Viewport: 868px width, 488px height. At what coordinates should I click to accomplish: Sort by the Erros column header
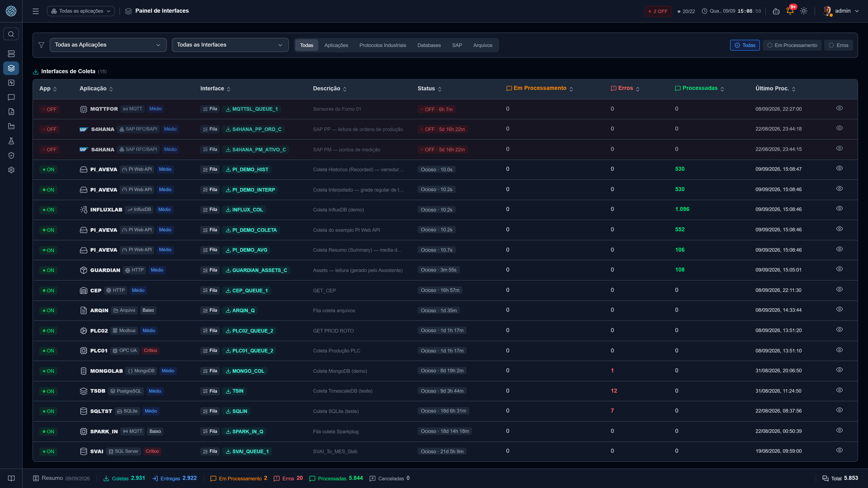tap(625, 88)
